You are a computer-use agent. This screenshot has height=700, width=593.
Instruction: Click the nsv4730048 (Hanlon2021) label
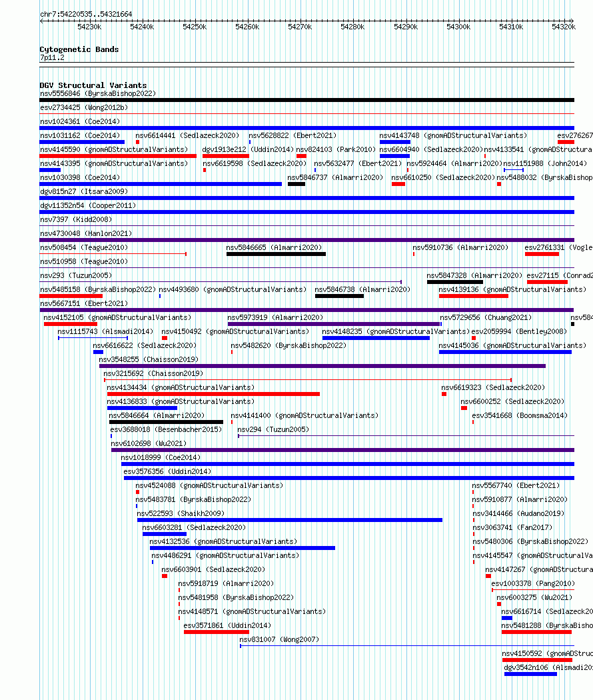point(86,233)
